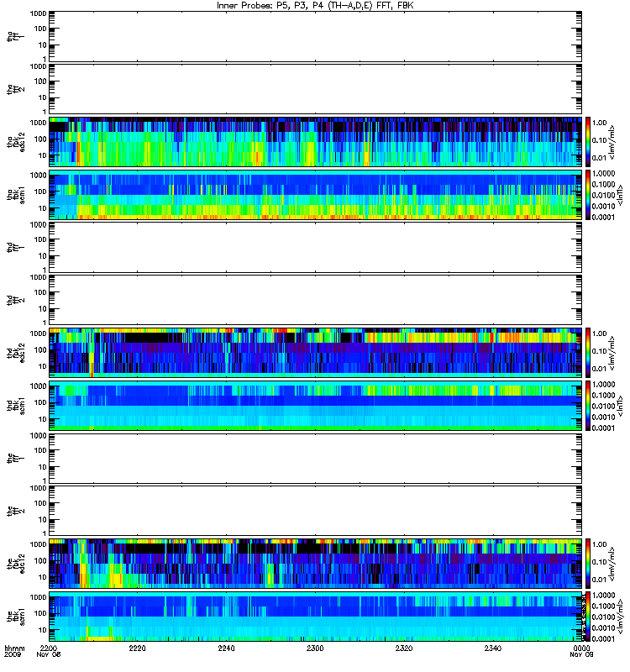Click the thd fbk scm1 color bar
The image size is (630, 672).
click(588, 406)
